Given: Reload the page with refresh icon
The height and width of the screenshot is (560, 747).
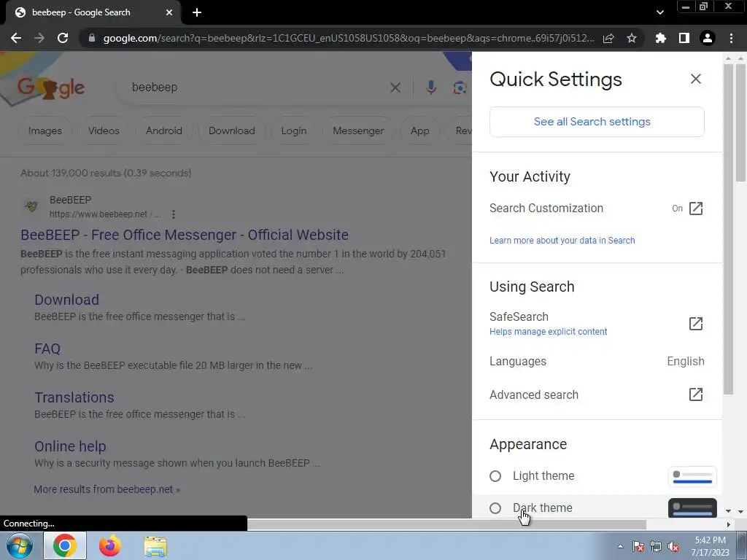Looking at the screenshot, I should 63,38.
